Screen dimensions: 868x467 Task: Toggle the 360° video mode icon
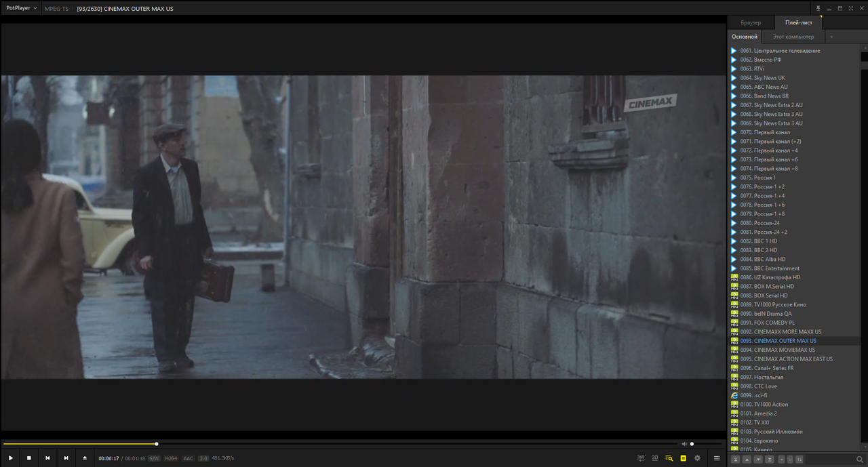[641, 458]
